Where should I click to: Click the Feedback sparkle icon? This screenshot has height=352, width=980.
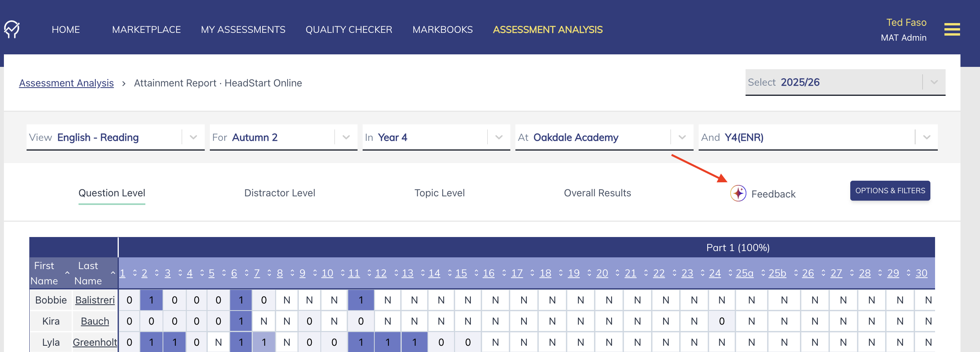[x=738, y=193]
